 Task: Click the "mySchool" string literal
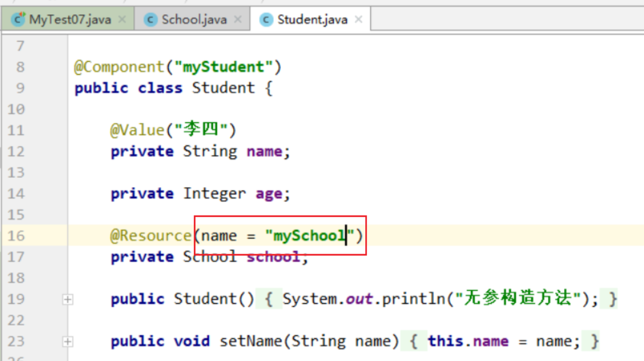click(x=310, y=236)
